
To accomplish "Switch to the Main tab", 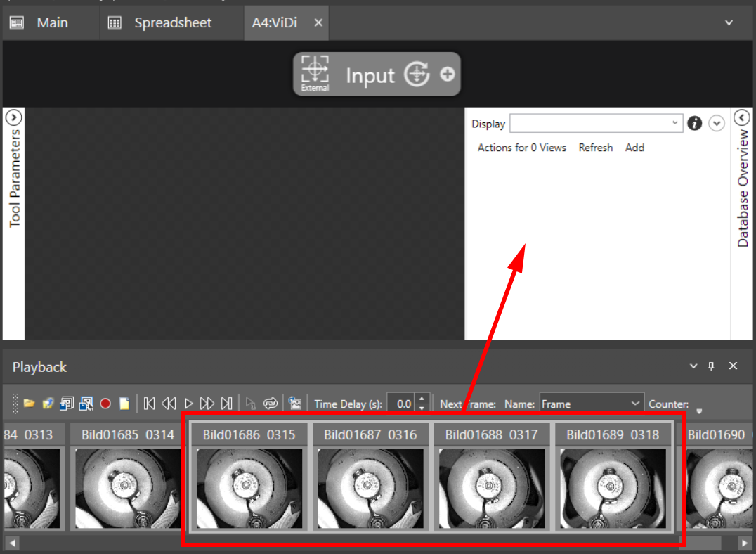I will pyautogui.click(x=52, y=22).
